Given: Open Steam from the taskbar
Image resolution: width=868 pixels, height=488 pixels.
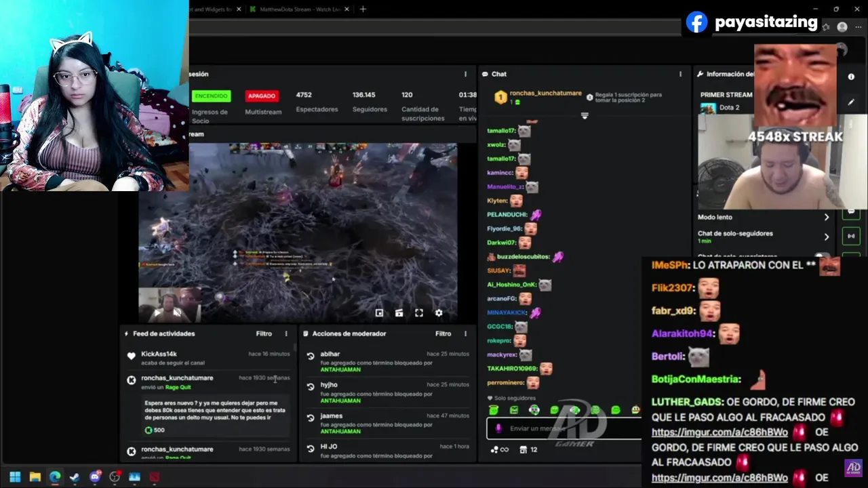Looking at the screenshot, I should click(x=75, y=477).
